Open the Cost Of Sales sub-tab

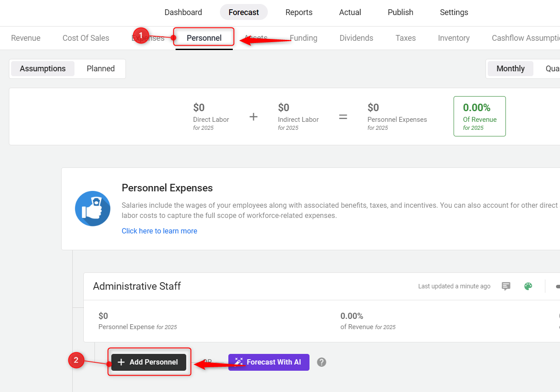86,38
